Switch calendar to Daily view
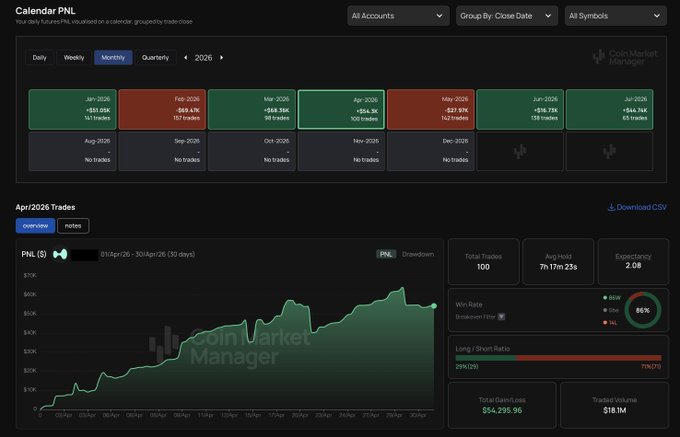 pyautogui.click(x=39, y=58)
